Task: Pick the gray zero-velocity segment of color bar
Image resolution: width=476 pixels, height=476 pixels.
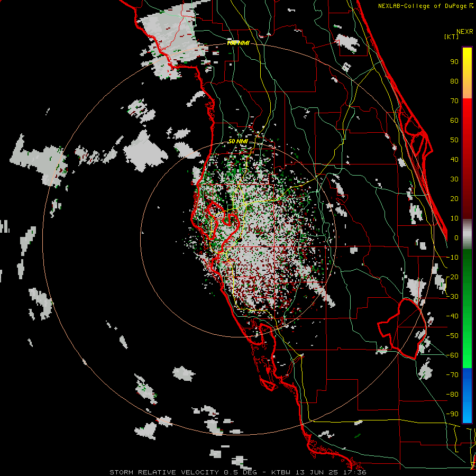Action: 467,234
